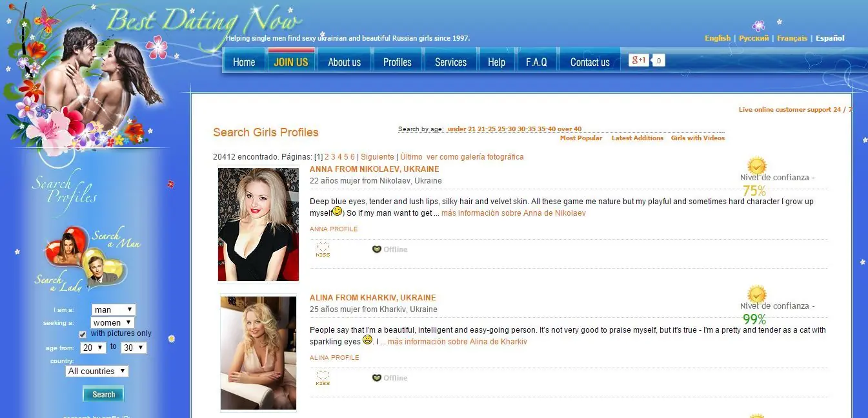The image size is (868, 418).
Task: Filter by Latest Additions
Action: coord(637,138)
